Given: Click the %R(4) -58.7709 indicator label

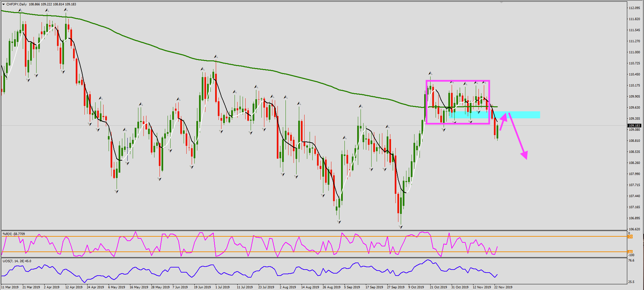Looking at the screenshot, I should (14, 234).
